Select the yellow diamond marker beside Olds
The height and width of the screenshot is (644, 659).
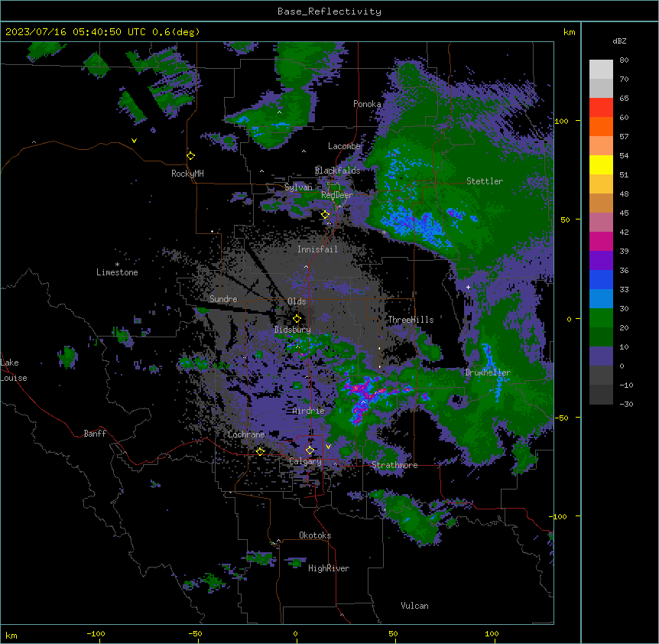[x=297, y=318]
